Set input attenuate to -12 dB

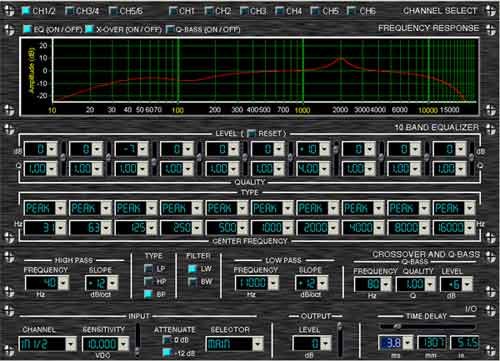point(167,353)
